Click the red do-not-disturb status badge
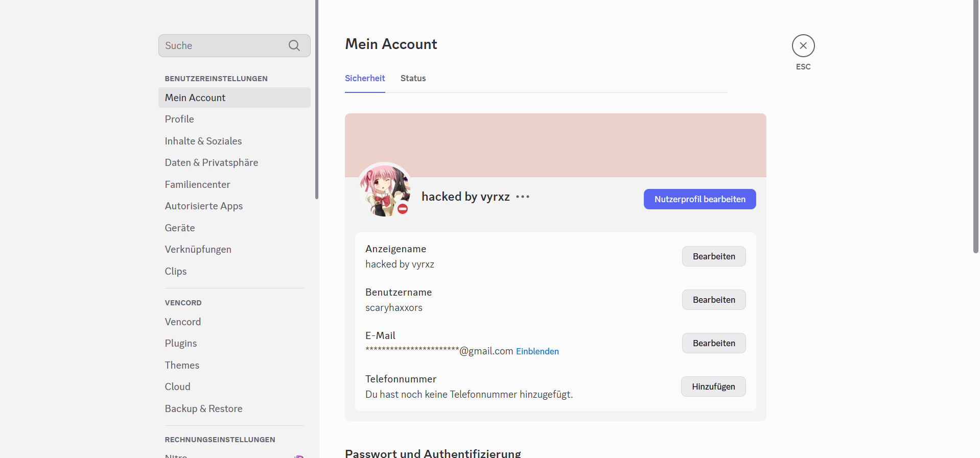Image resolution: width=980 pixels, height=458 pixels. point(403,209)
